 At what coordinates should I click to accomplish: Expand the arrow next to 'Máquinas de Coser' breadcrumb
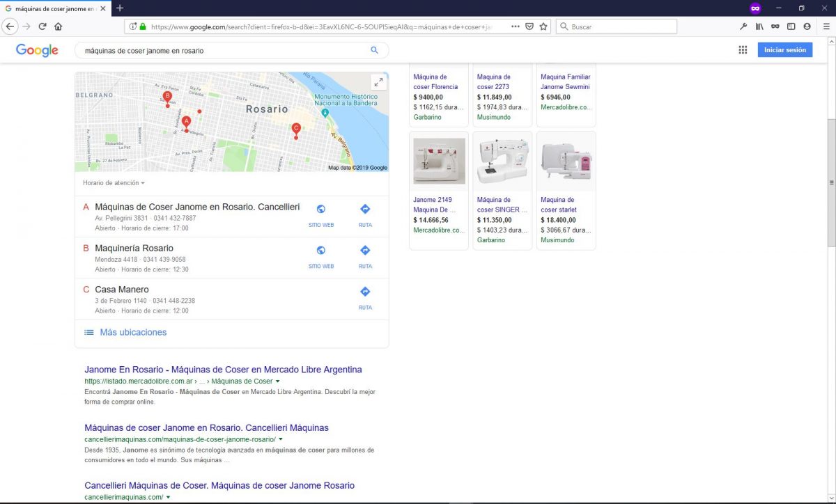click(277, 381)
